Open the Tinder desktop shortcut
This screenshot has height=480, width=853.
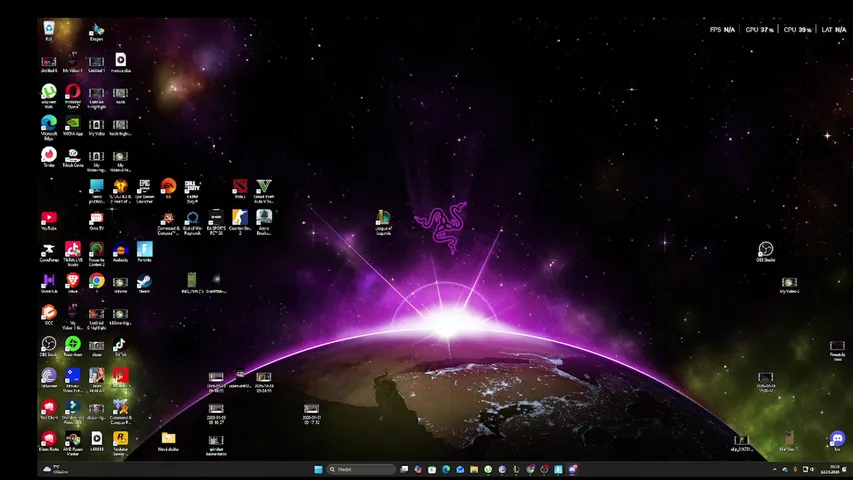(x=49, y=157)
